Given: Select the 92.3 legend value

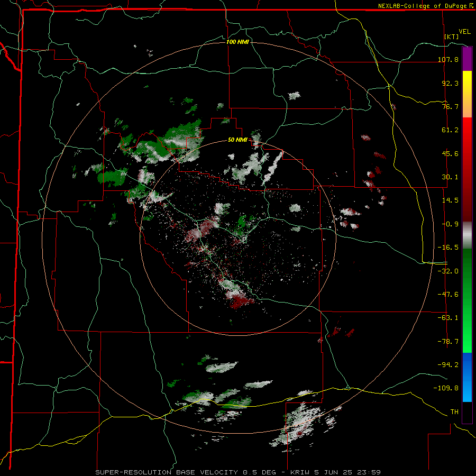Looking at the screenshot, I should coord(450,83).
